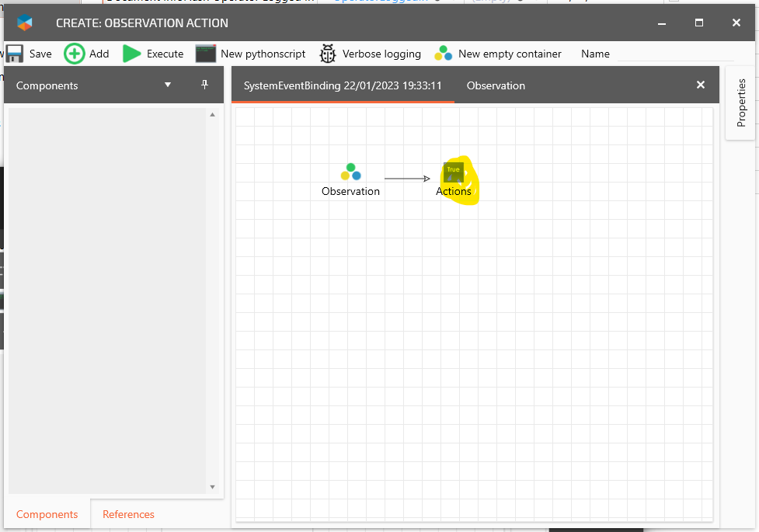The height and width of the screenshot is (532, 759).
Task: Run with the green Execute play icon
Action: click(132, 54)
